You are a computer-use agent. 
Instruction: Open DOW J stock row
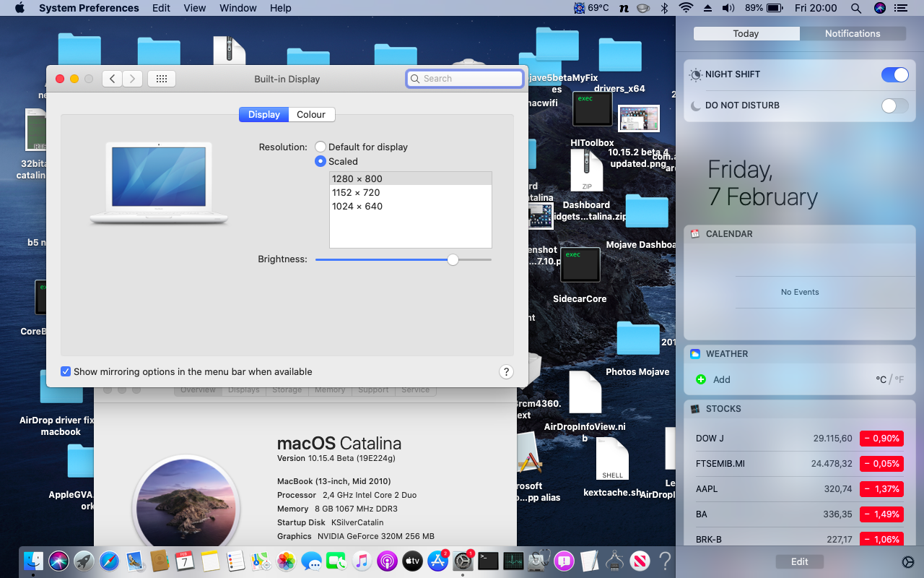point(800,439)
